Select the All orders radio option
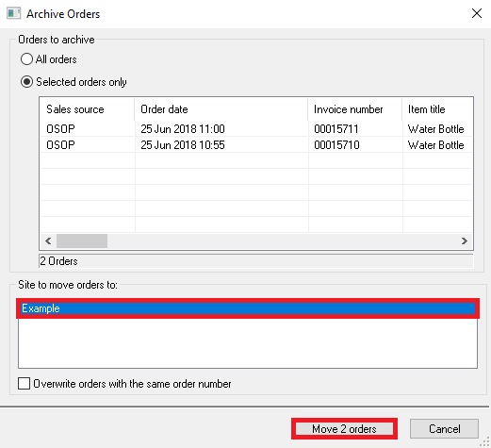The image size is (491, 448). (26, 58)
